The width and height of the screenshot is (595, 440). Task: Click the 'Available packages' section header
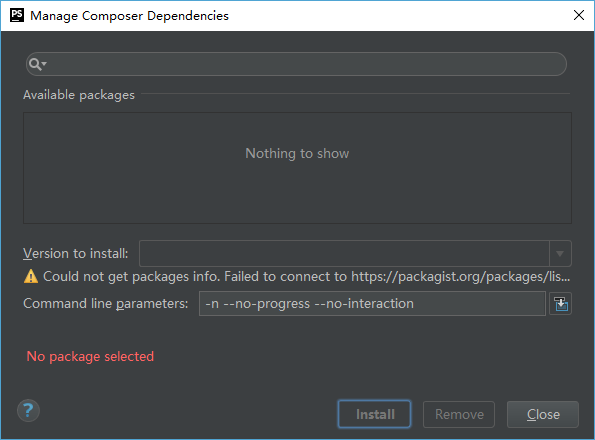[x=79, y=95]
